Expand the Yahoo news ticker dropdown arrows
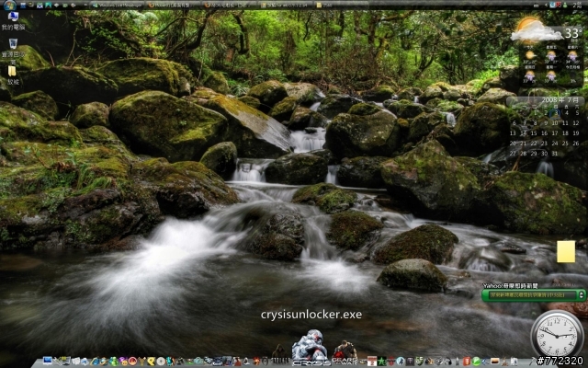This screenshot has height=368, width=588. (x=582, y=295)
